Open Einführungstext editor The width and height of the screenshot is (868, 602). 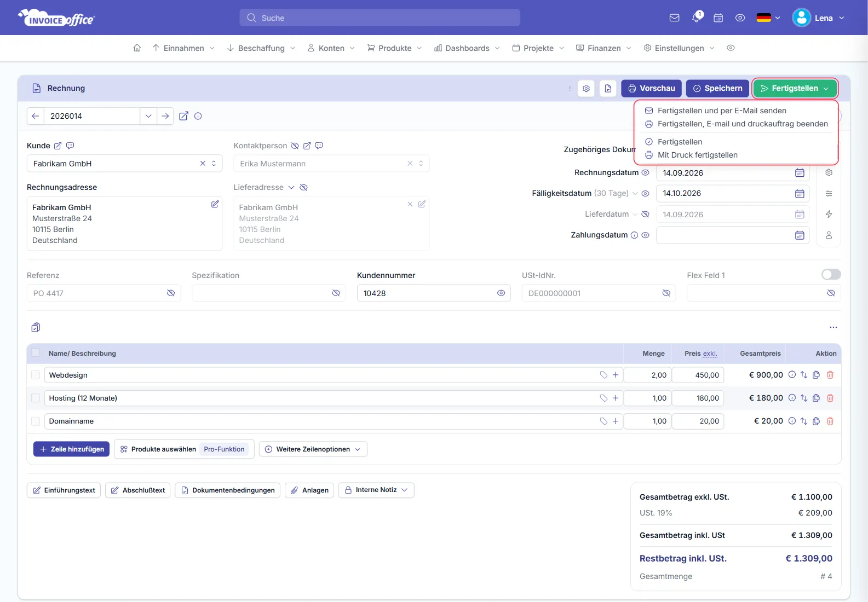pyautogui.click(x=64, y=490)
